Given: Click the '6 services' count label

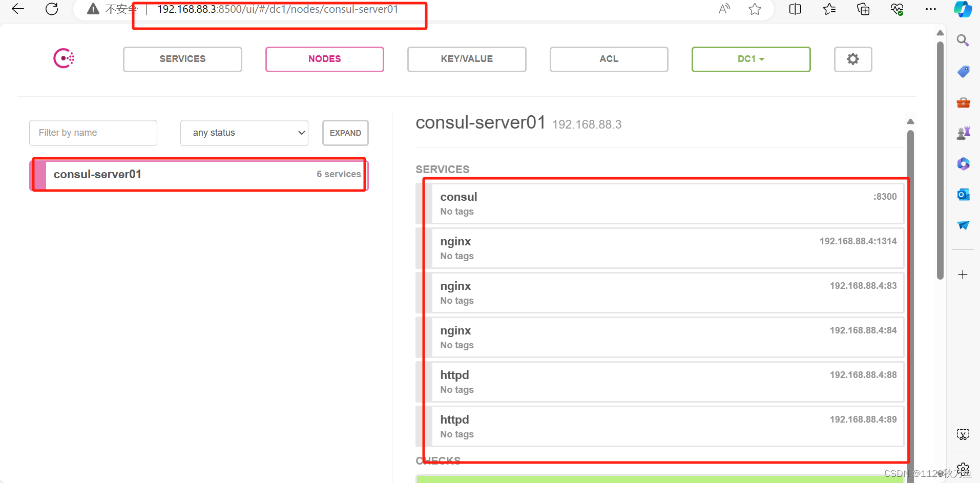Looking at the screenshot, I should tap(339, 174).
